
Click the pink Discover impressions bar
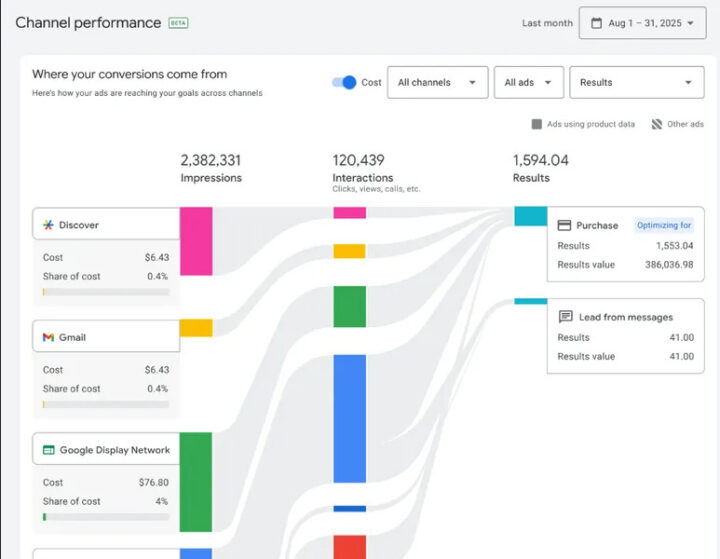[x=196, y=241]
